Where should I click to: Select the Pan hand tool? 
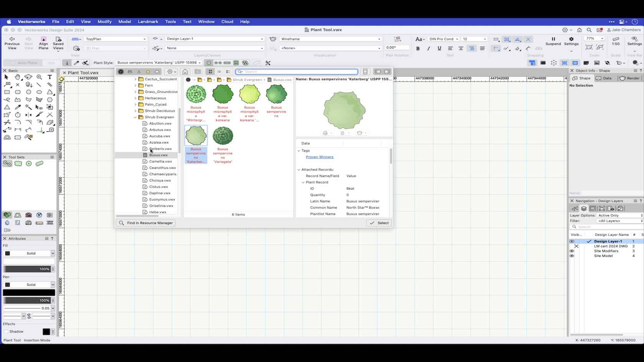point(18,77)
